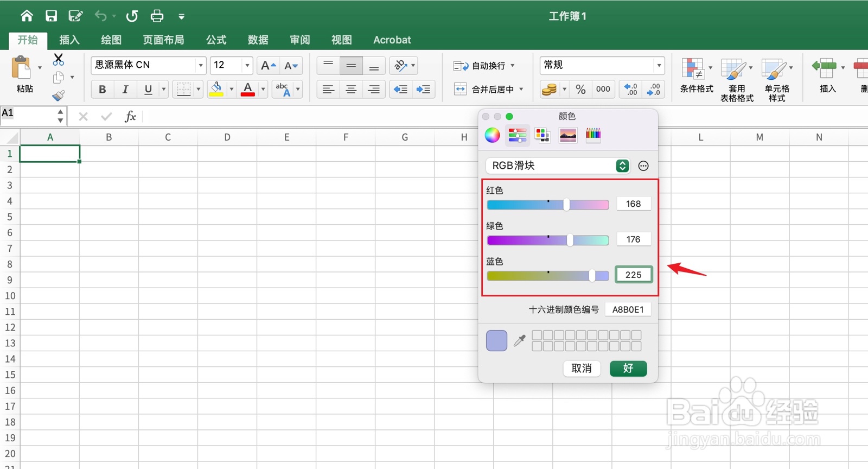Open the Acrobat ribbon tab

392,40
